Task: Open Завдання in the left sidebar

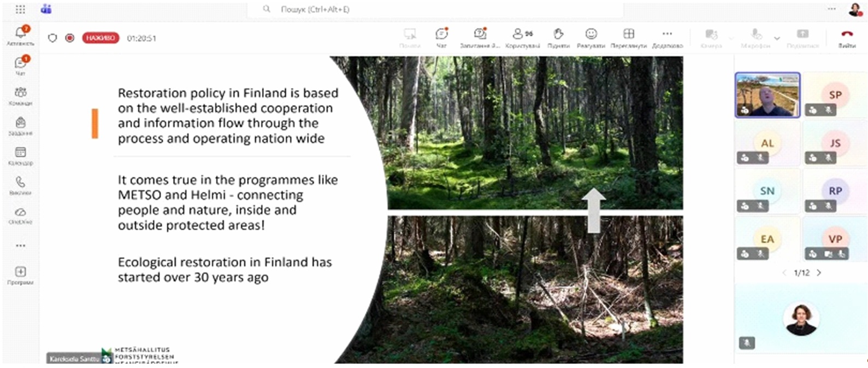Action: tap(21, 125)
